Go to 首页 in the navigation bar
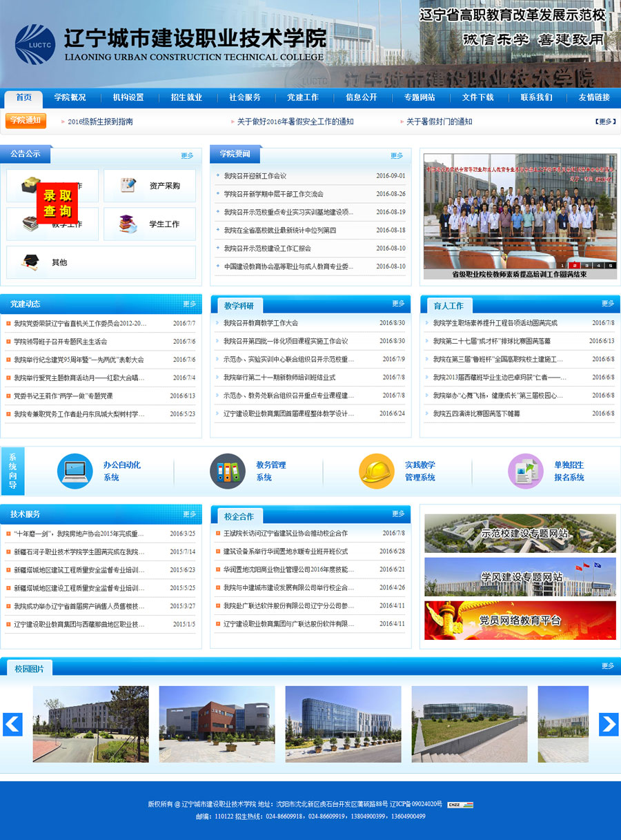Viewport: 621px width, 840px height. point(24,98)
